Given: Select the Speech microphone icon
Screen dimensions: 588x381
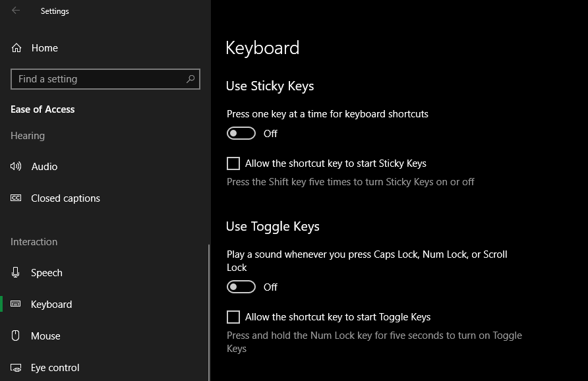Looking at the screenshot, I should click(x=15, y=272).
